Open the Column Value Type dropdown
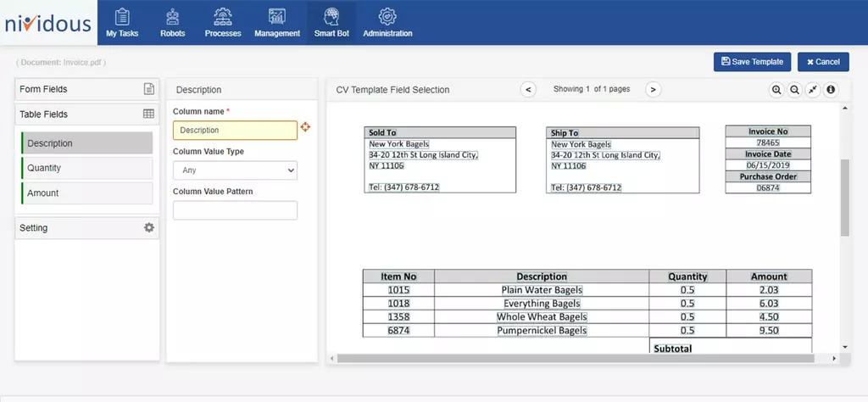The image size is (868, 402). [x=235, y=170]
